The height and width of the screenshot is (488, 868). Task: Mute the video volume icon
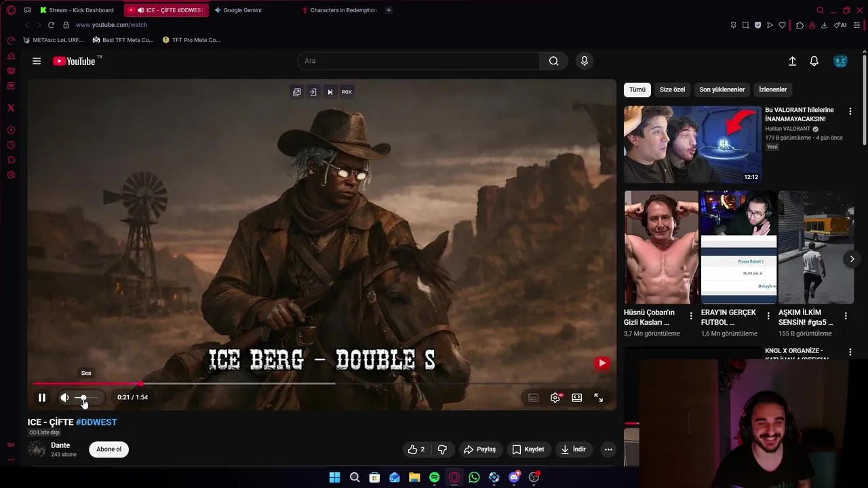click(64, 398)
